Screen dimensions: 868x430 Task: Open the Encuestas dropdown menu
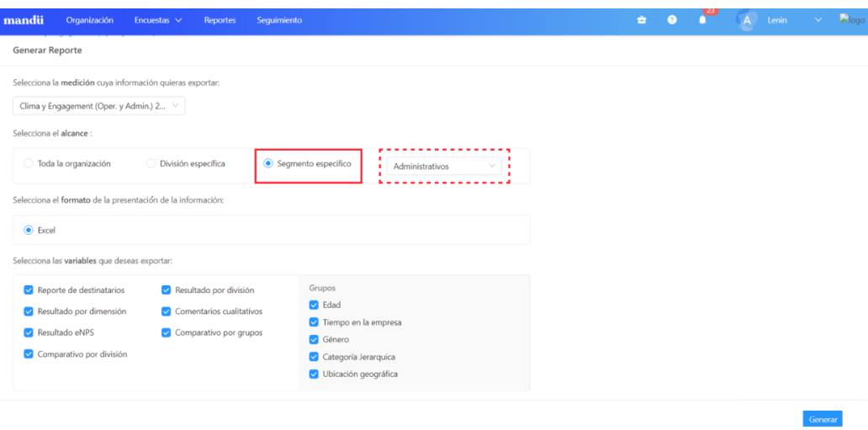[158, 20]
